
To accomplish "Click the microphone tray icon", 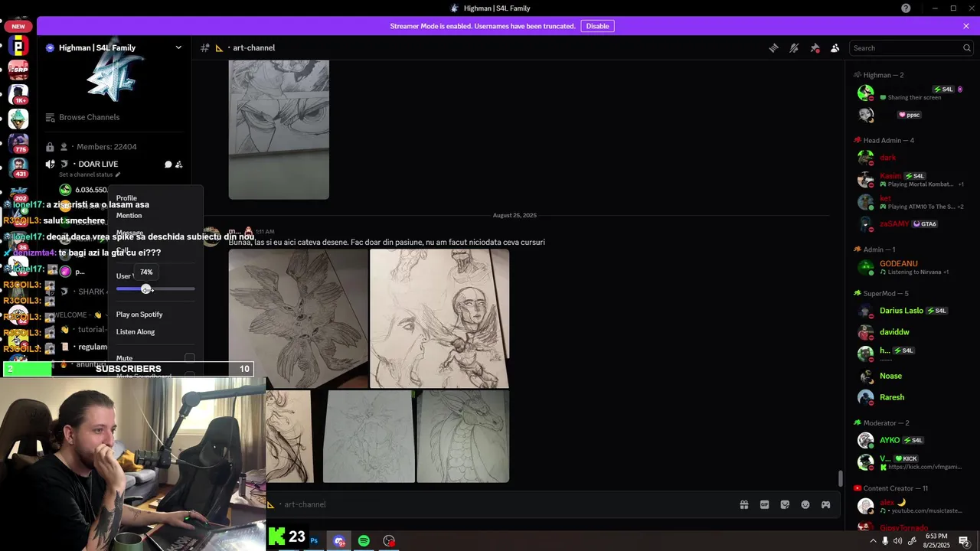I will click(x=885, y=541).
